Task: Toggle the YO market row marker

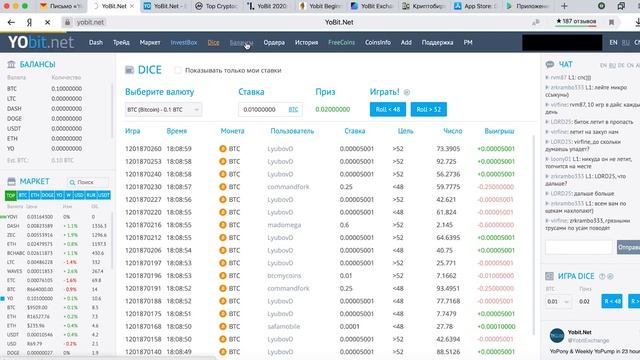Action: pyautogui.click(x=2, y=298)
